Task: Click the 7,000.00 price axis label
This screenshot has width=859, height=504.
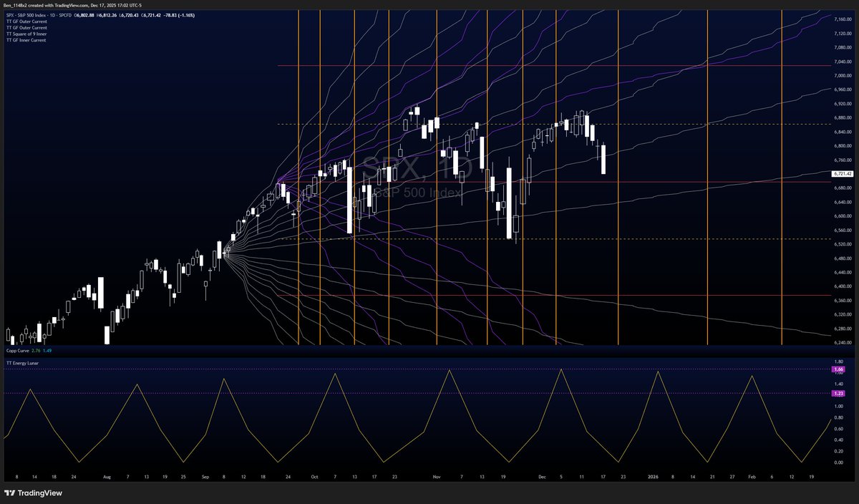Action: 843,75
